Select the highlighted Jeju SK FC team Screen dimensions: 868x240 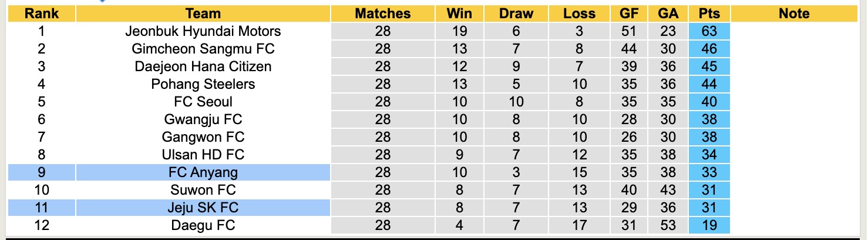pos(203,208)
